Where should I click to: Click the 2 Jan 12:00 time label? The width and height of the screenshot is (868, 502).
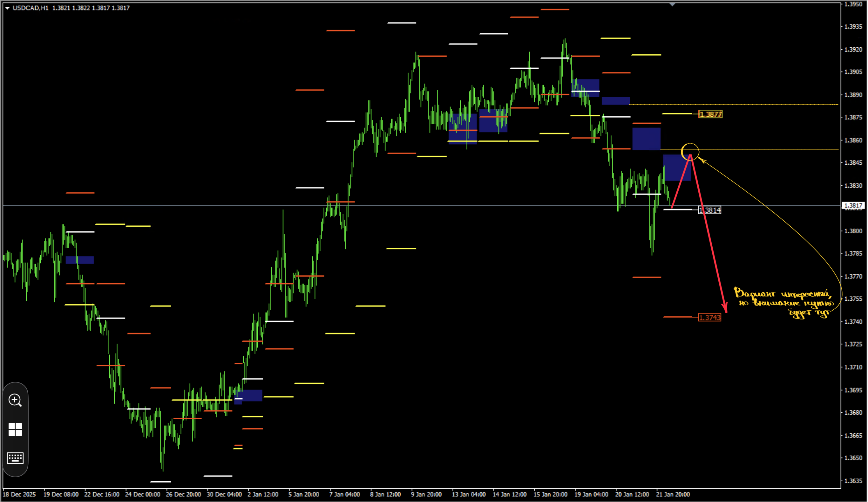(263, 494)
